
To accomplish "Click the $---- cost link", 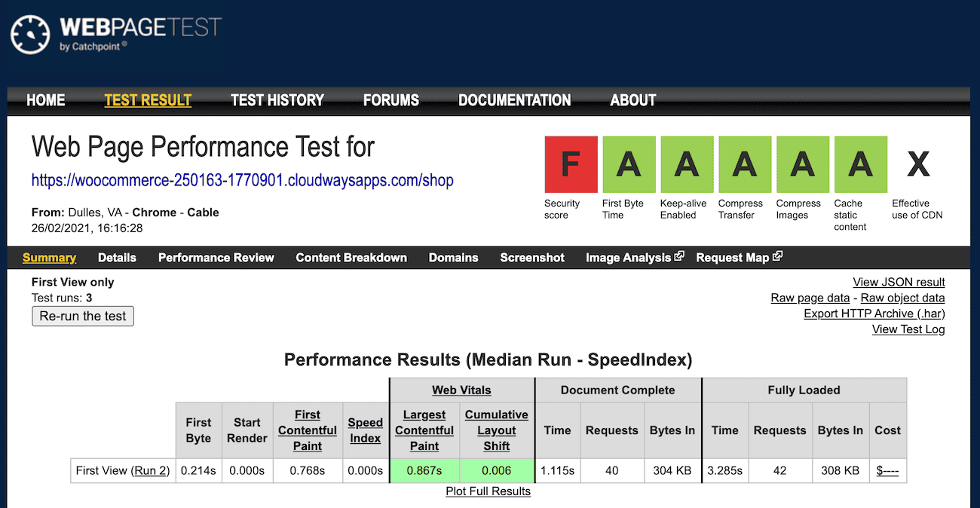I will (887, 471).
